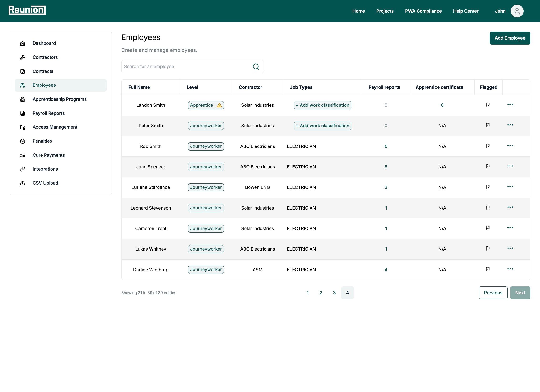Go to page 2 of the entries
This screenshot has height=392, width=540.
click(x=321, y=293)
